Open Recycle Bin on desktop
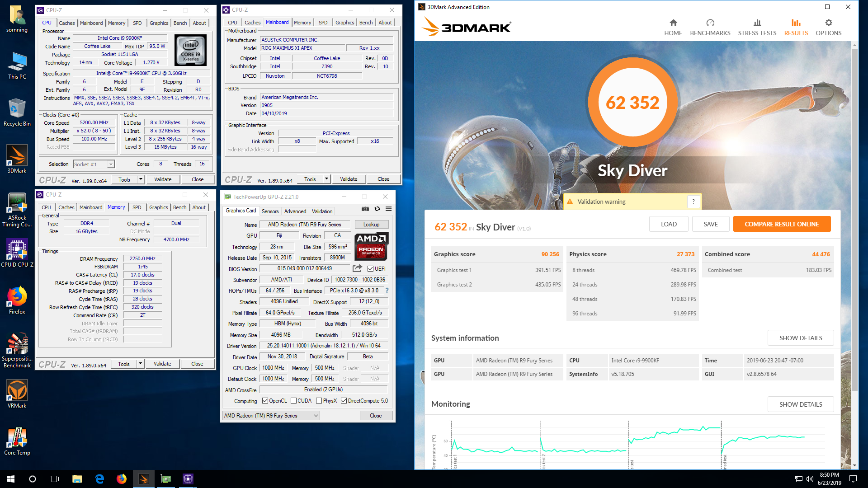 (x=17, y=112)
